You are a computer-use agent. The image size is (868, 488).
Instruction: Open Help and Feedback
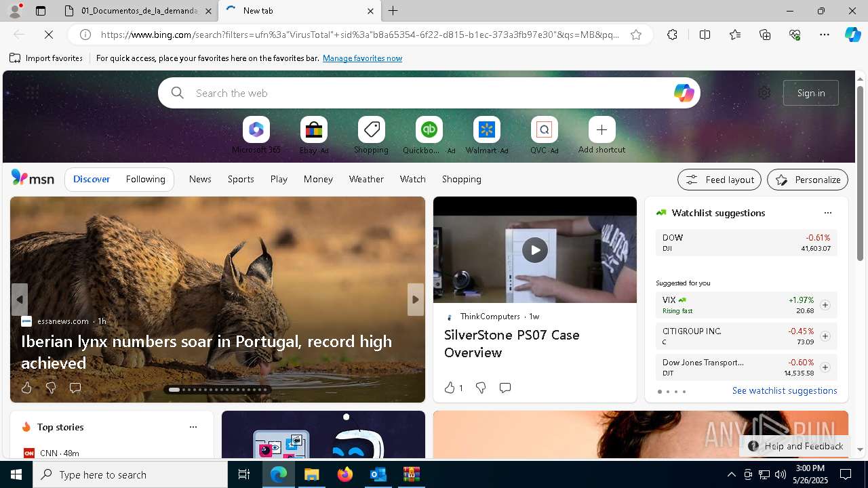(x=795, y=446)
